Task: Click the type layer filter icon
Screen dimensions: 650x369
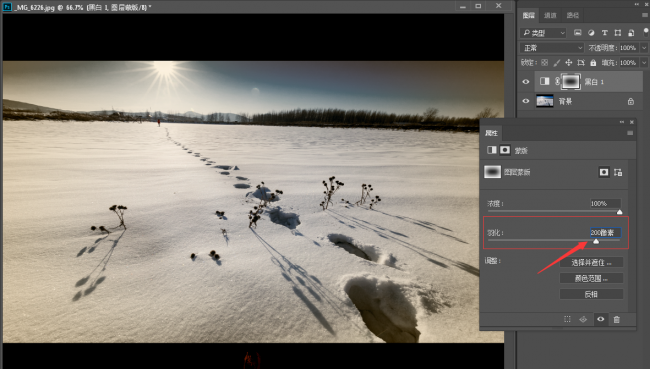Action: [x=604, y=33]
